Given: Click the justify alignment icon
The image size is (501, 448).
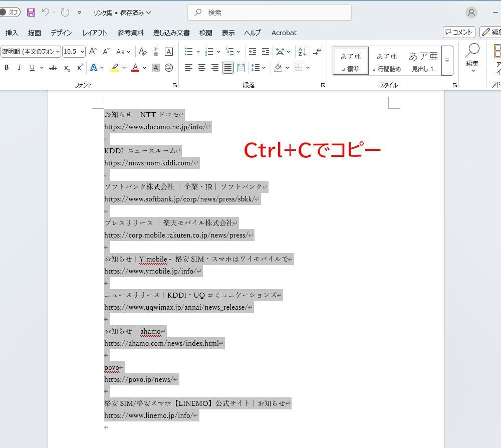Looking at the screenshot, I should (228, 68).
